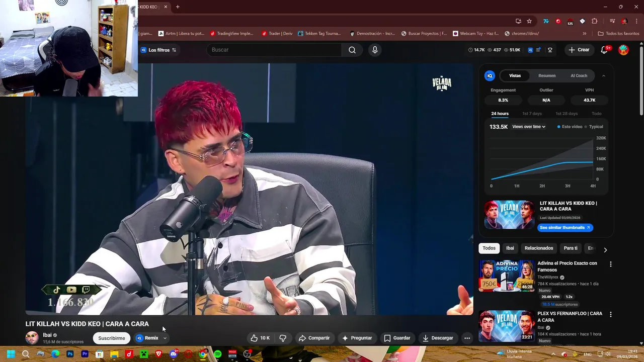Screen dimensions: 644x362
Task: Open options for PLEX VS FERNANFLOO video
Action: coord(611,314)
